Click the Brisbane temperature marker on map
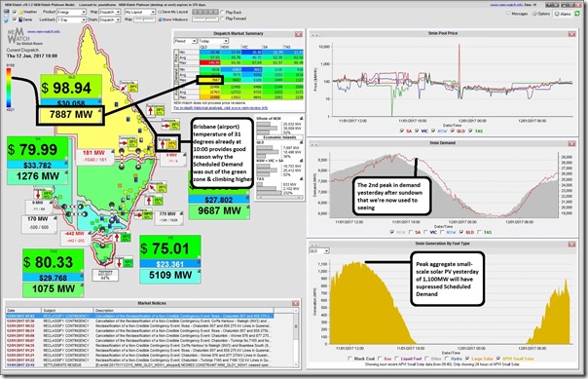This screenshot has height=379, width=588. tap(167, 144)
